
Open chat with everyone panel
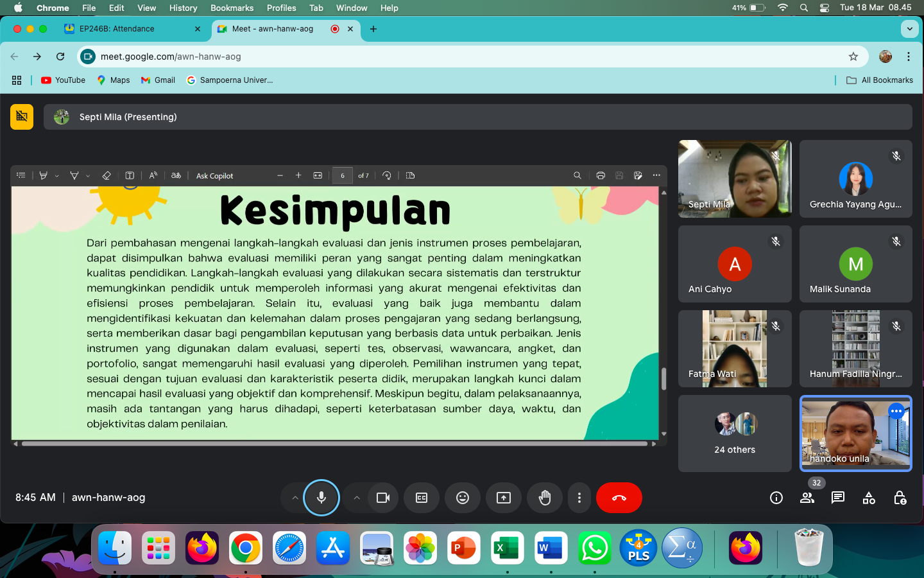tap(838, 498)
